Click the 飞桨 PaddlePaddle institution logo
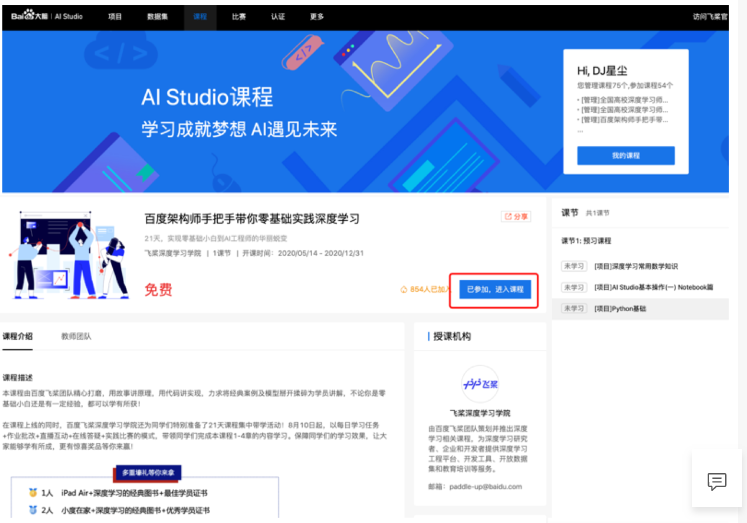The width and height of the screenshot is (747, 523). click(x=480, y=384)
